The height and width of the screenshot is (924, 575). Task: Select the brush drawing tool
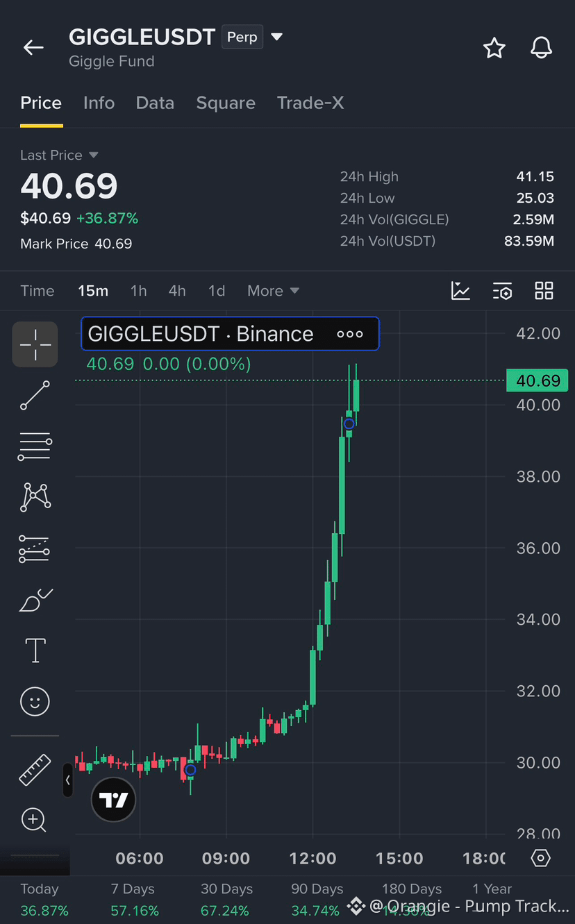[x=35, y=600]
